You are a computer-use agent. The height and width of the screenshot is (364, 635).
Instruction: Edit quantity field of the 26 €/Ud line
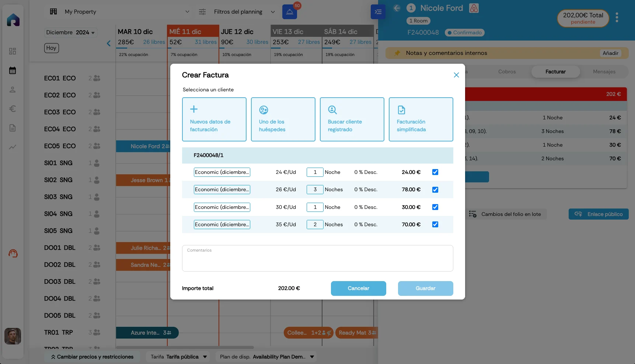click(315, 189)
